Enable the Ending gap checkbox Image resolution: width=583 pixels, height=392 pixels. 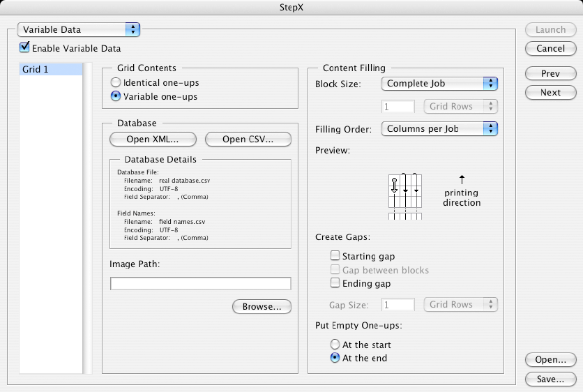coord(335,283)
